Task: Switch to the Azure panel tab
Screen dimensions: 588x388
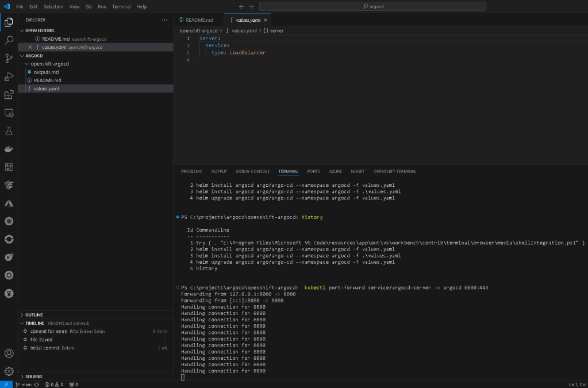Action: [335, 171]
